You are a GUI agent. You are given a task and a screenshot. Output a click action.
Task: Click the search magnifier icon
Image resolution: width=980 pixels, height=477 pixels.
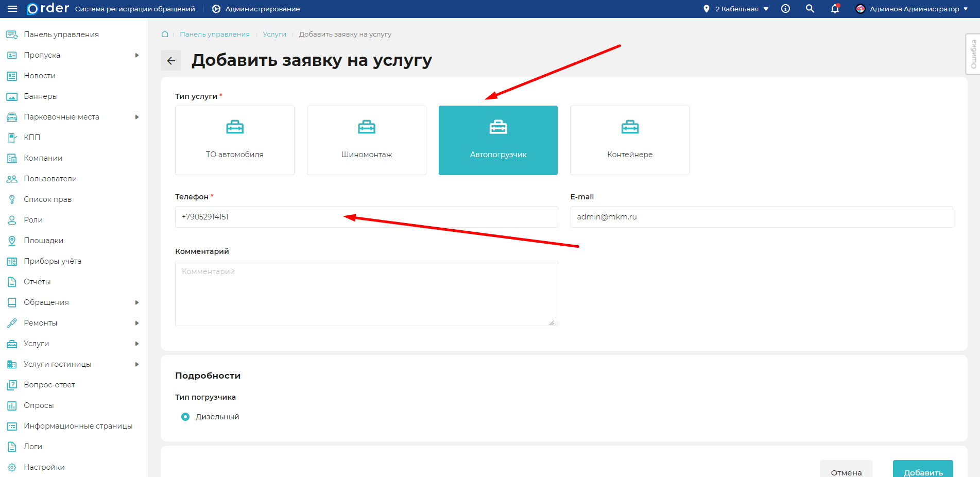810,9
